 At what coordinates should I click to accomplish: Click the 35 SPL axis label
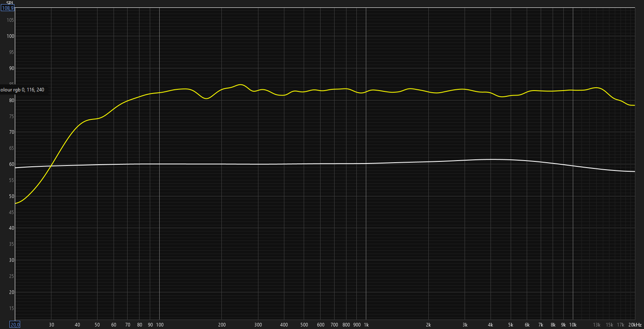click(12, 244)
